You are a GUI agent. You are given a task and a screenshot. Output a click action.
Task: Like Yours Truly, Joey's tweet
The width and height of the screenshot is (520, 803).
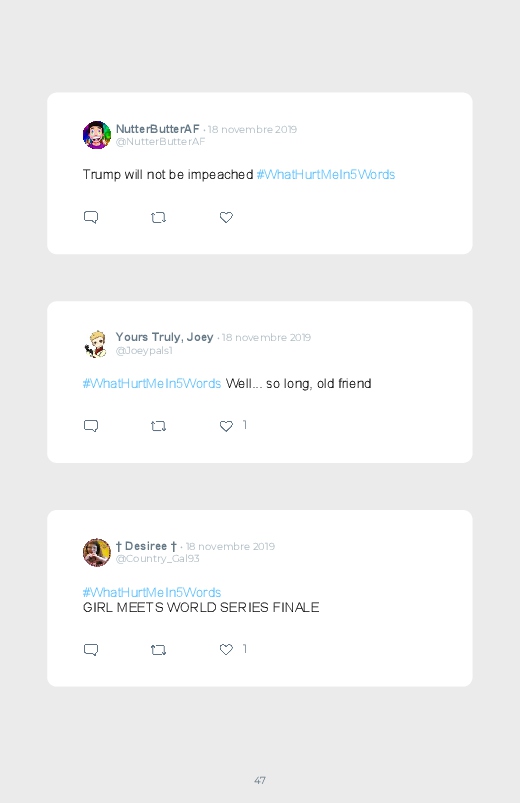(x=226, y=426)
